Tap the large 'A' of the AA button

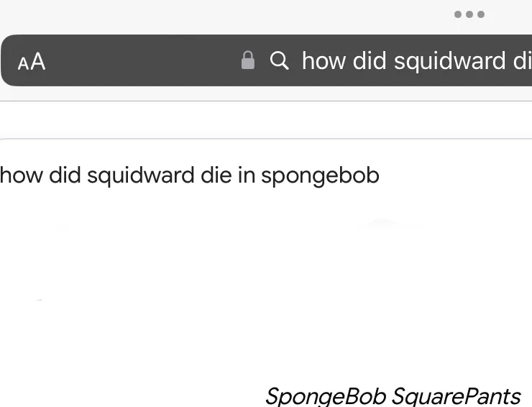point(38,62)
